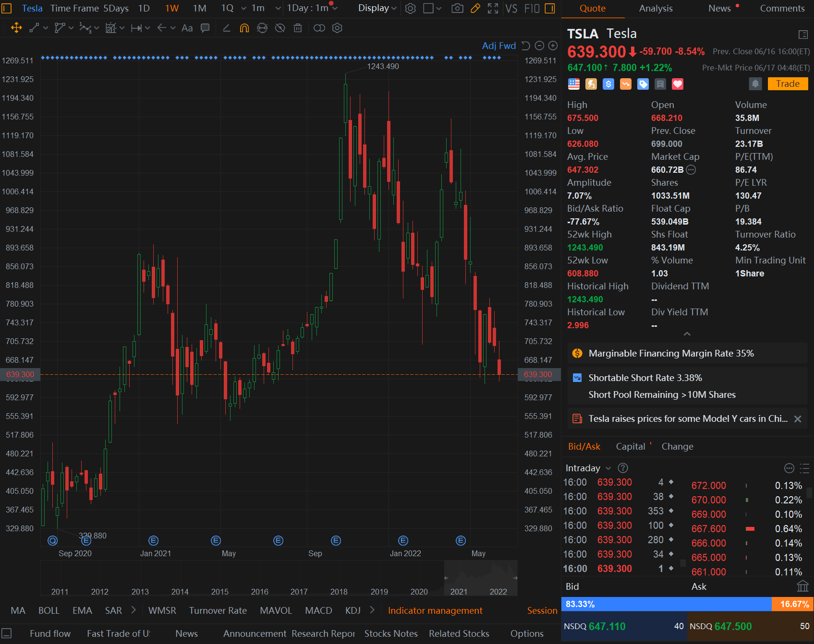Click the camera screenshot icon
The width and height of the screenshot is (814, 644).
457,8
